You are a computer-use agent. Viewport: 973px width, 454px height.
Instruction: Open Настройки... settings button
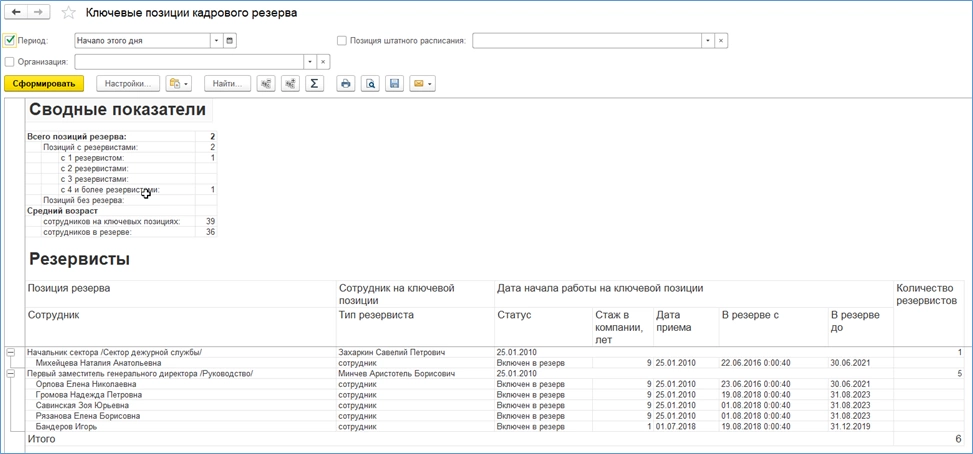coord(128,84)
